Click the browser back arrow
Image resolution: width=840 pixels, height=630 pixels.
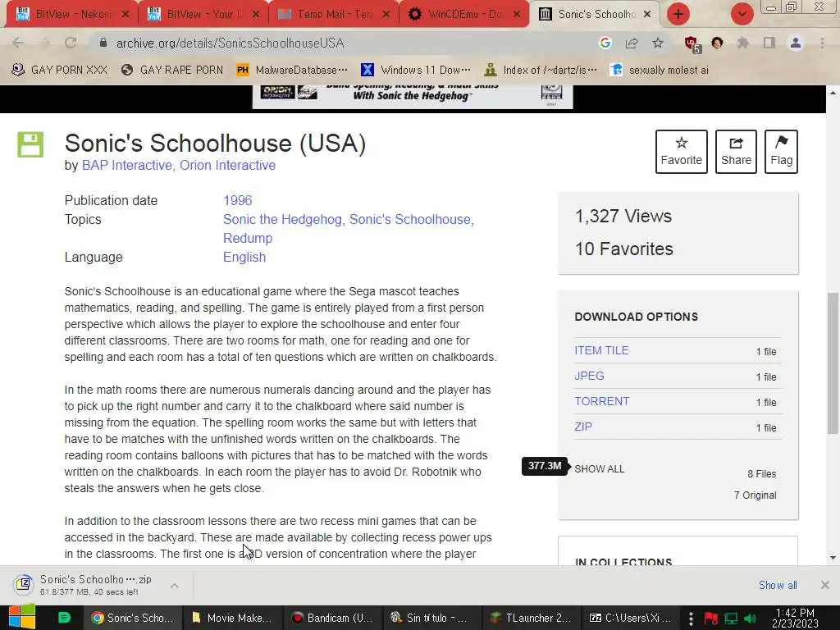tap(17, 43)
